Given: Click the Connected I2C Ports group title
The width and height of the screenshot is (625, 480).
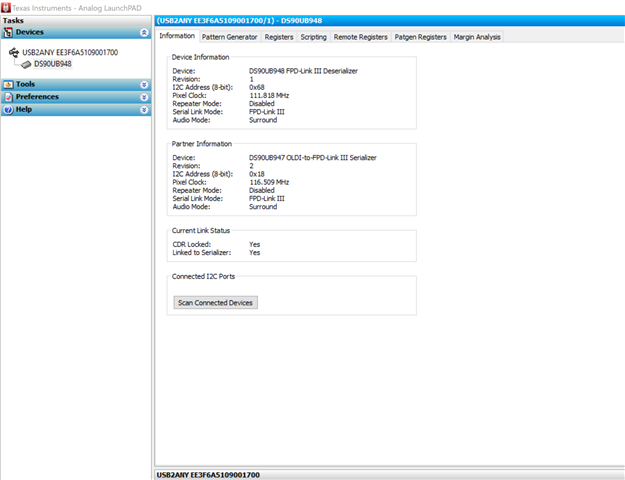Looking at the screenshot, I should 203,276.
